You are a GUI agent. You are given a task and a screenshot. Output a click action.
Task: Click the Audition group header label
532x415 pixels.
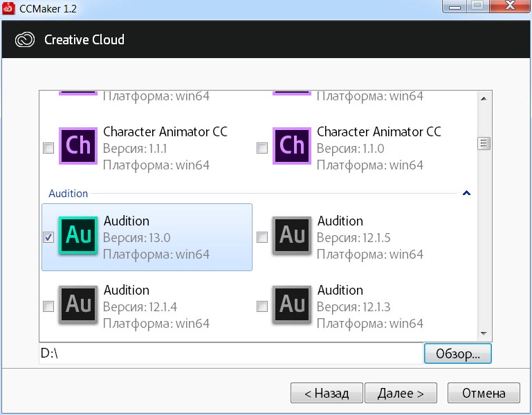tap(68, 194)
